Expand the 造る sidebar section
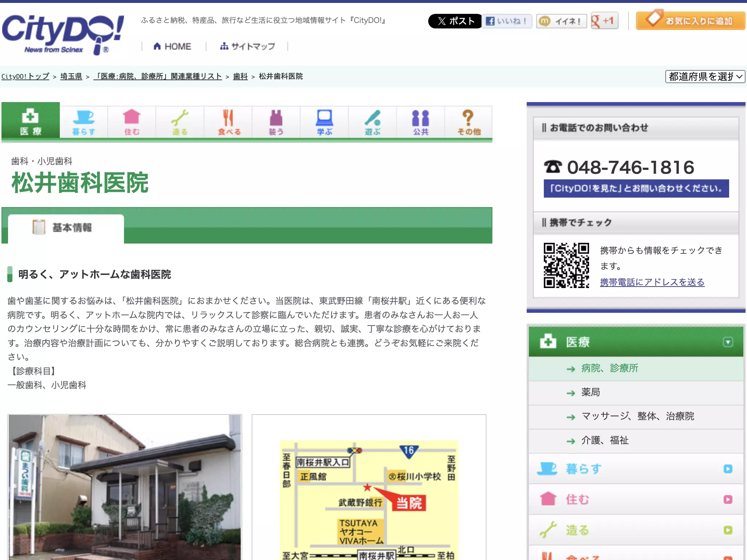Image resolution: width=747 pixels, height=560 pixels. (636, 530)
